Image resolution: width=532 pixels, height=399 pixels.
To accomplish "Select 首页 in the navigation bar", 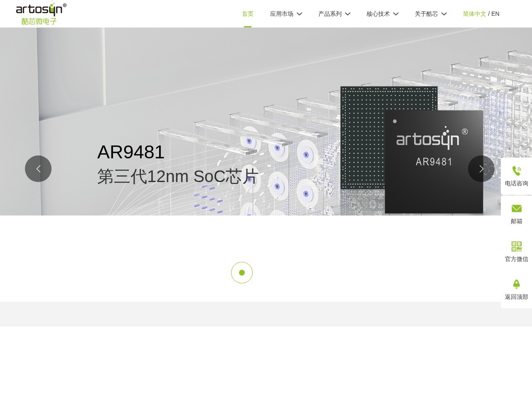I will pyautogui.click(x=247, y=14).
